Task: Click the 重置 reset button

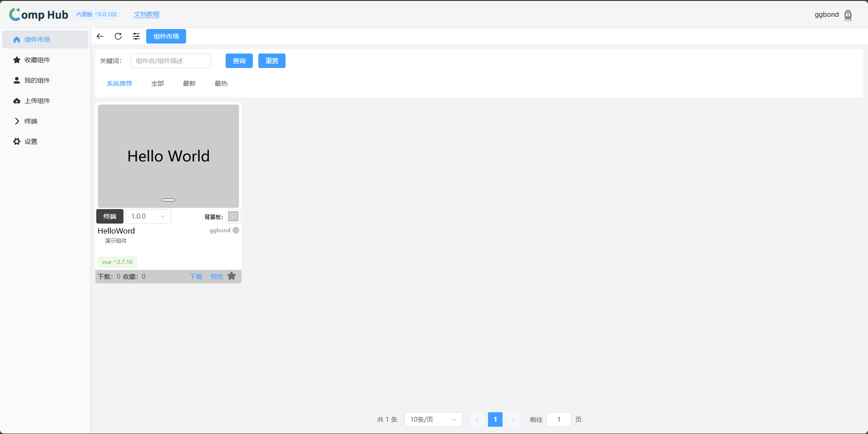Action: (x=272, y=61)
